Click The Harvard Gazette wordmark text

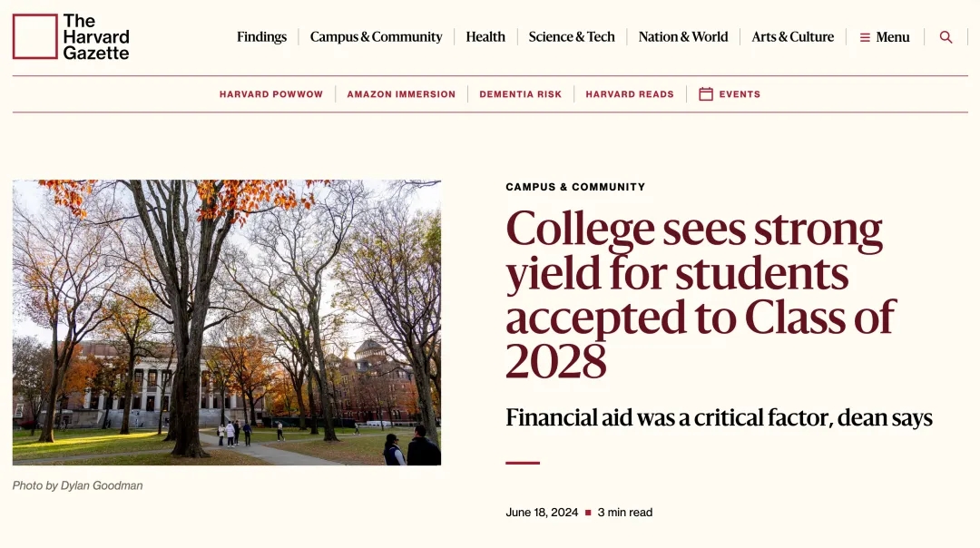click(96, 37)
